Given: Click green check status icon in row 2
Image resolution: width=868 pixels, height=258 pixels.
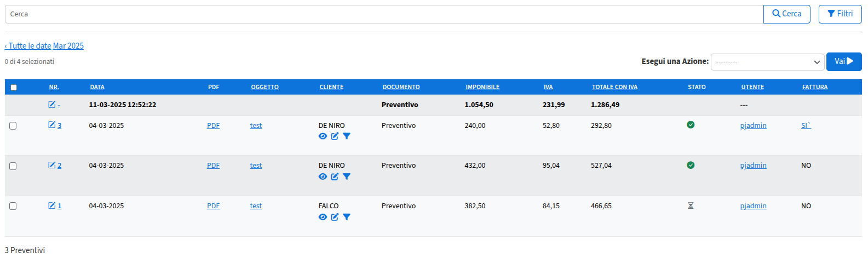Looking at the screenshot, I should pos(691,165).
